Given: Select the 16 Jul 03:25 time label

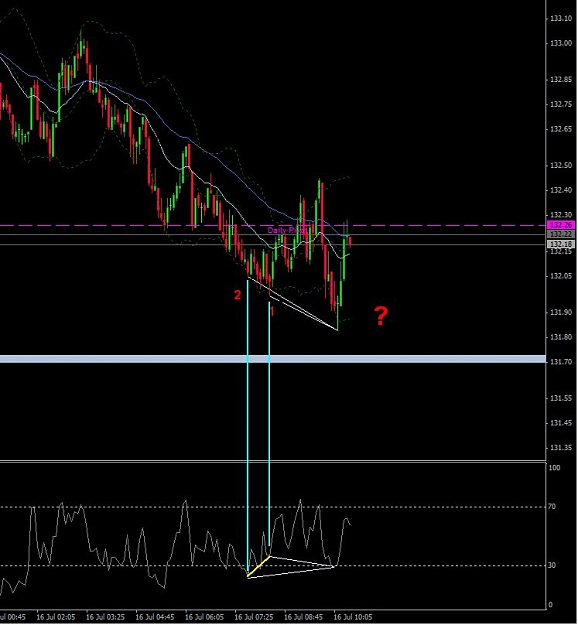Looking at the screenshot, I should (x=105, y=617).
